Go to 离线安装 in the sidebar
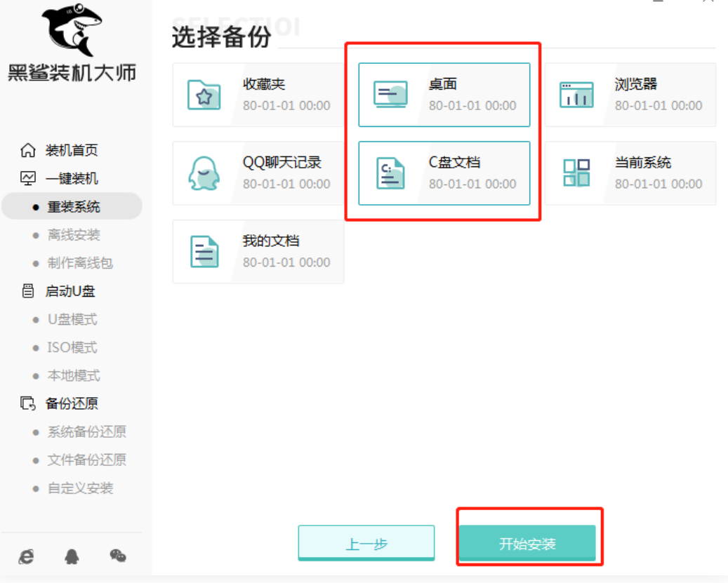Viewport: 728px width, 583px height. [74, 235]
